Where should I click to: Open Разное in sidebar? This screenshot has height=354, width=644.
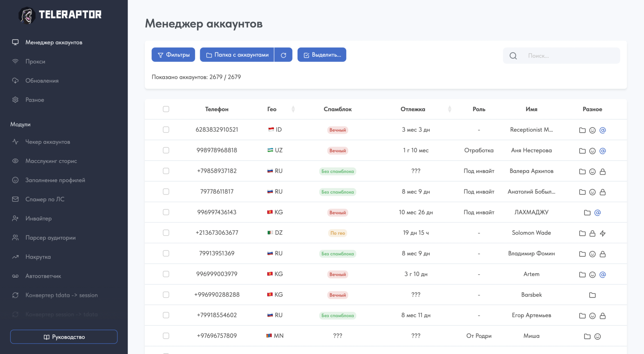click(34, 100)
